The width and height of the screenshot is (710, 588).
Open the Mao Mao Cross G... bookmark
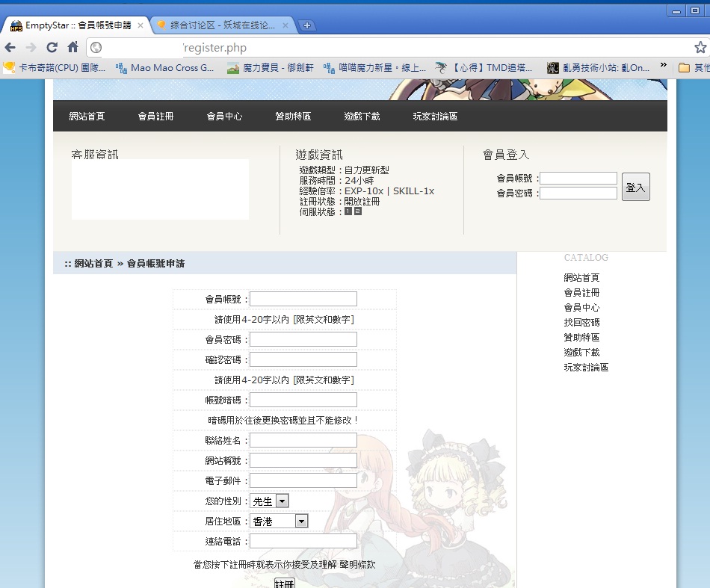[x=164, y=68]
